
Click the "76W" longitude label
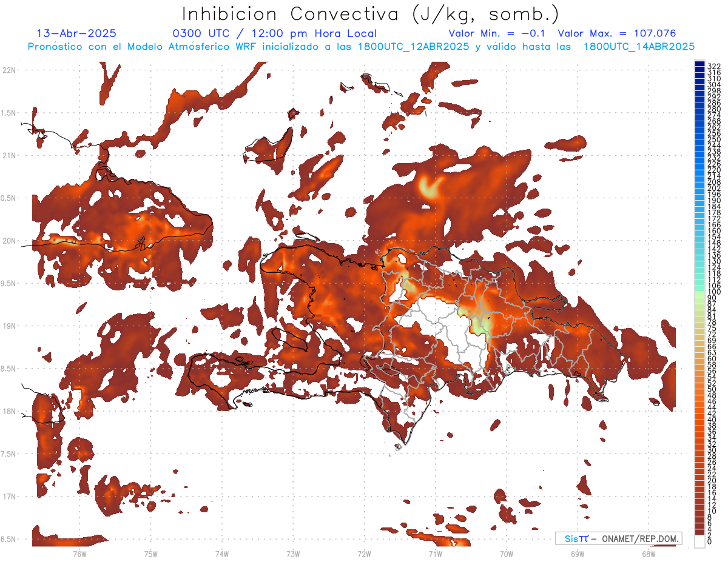80,554
